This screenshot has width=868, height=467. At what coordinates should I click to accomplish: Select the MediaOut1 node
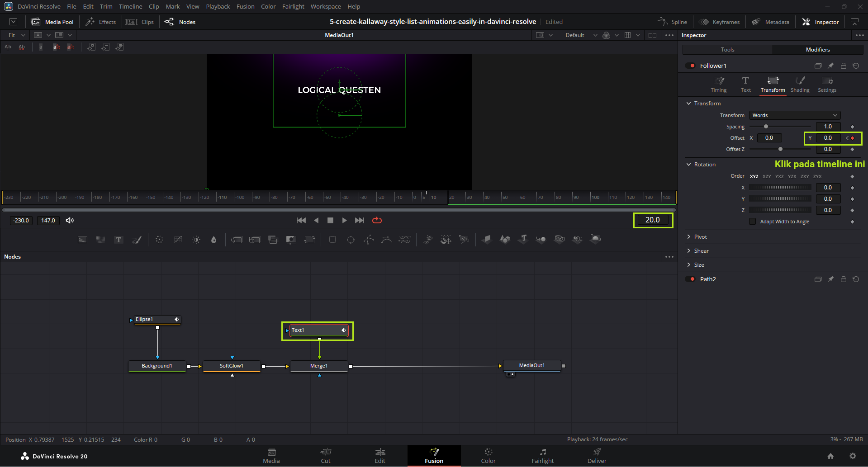531,365
